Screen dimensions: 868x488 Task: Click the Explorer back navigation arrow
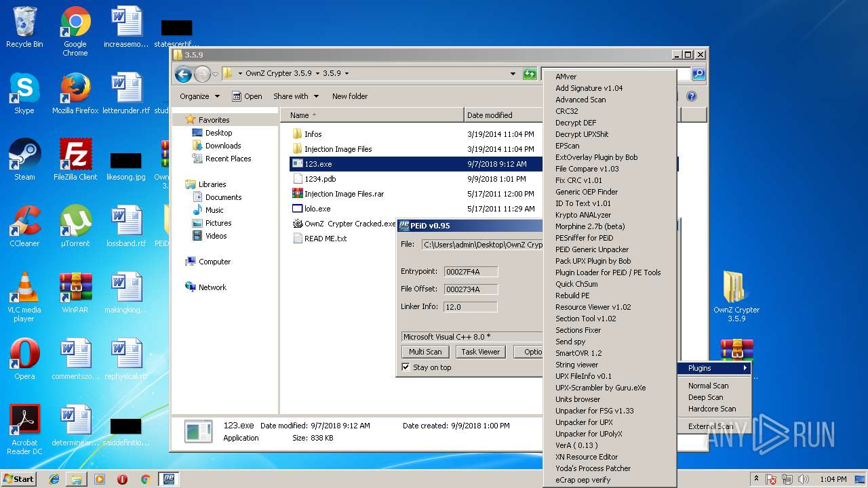tap(183, 74)
